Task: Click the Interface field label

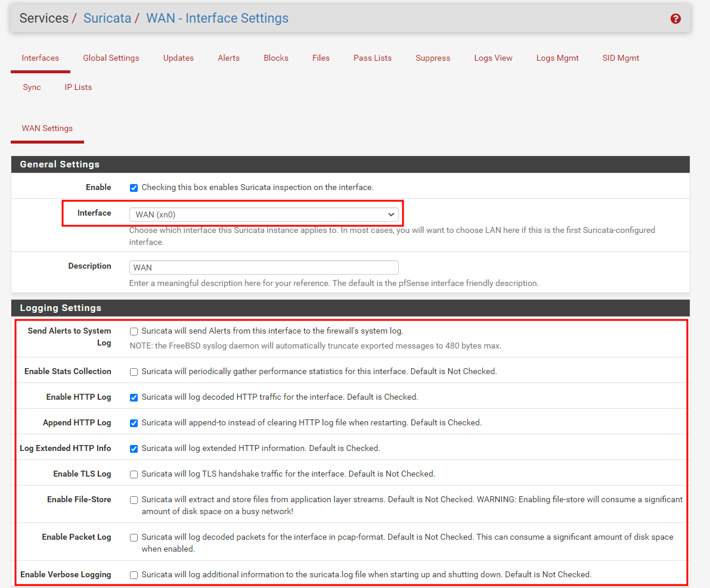Action: [94, 213]
